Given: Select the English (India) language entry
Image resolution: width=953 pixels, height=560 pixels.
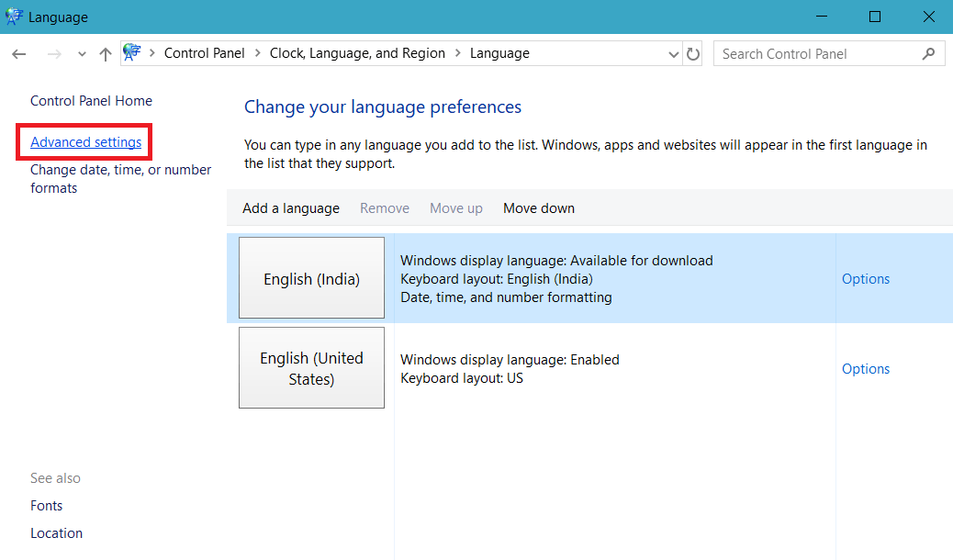Looking at the screenshot, I should (311, 277).
